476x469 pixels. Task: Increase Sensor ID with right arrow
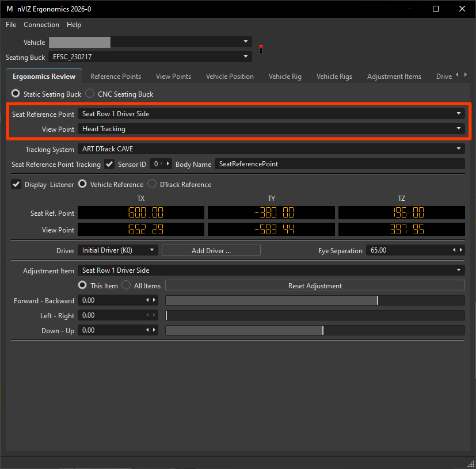(x=168, y=164)
